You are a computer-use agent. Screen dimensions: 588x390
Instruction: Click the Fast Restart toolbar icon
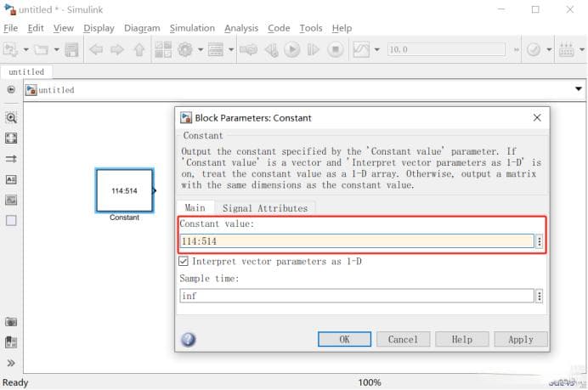[249, 49]
